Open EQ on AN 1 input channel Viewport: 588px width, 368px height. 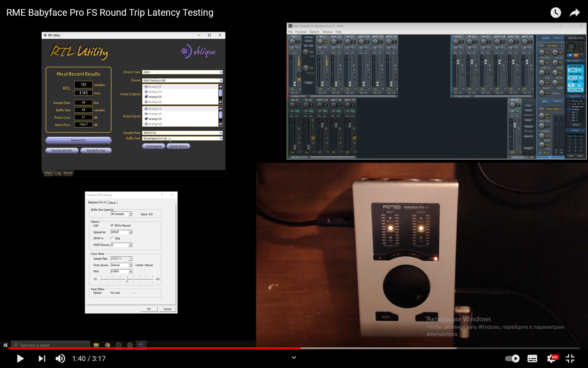tap(299, 79)
